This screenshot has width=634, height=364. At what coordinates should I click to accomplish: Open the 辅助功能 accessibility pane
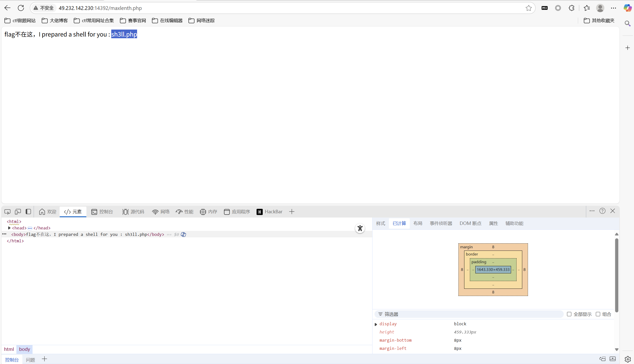[x=514, y=223]
